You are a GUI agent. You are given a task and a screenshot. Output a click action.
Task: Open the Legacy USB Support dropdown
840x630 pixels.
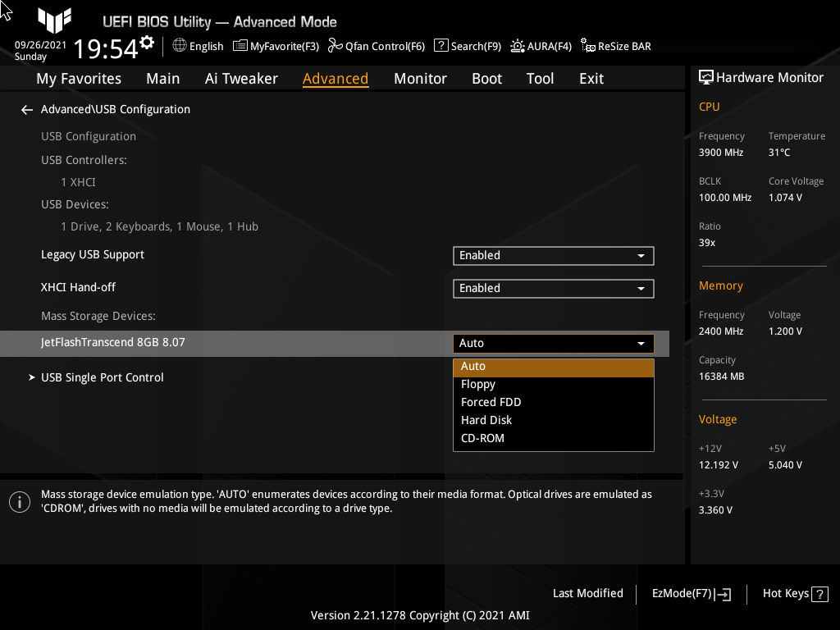(553, 255)
